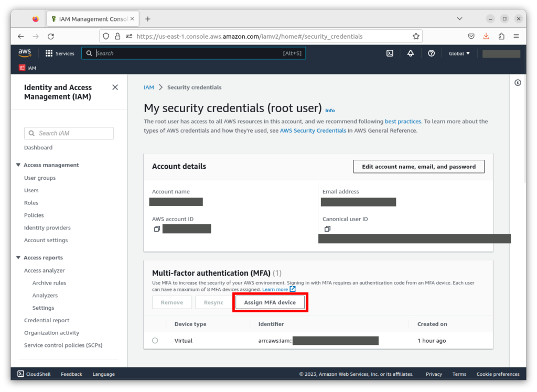Click the Info link beside page title
Screen dimensions: 537x392
click(330, 110)
